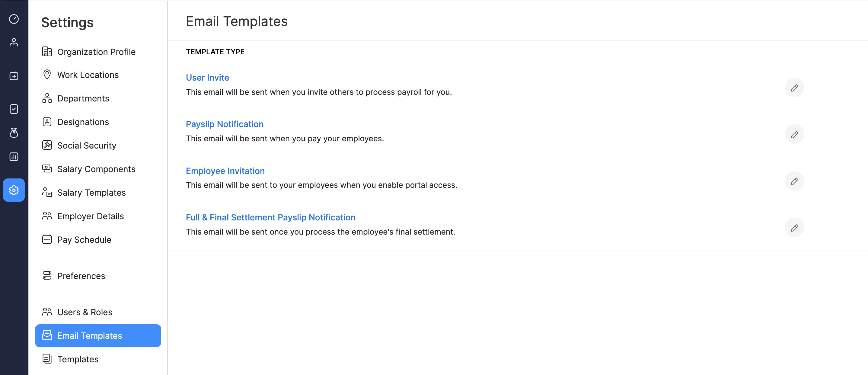Select the Pay Runs calendar icon

pyautogui.click(x=14, y=75)
